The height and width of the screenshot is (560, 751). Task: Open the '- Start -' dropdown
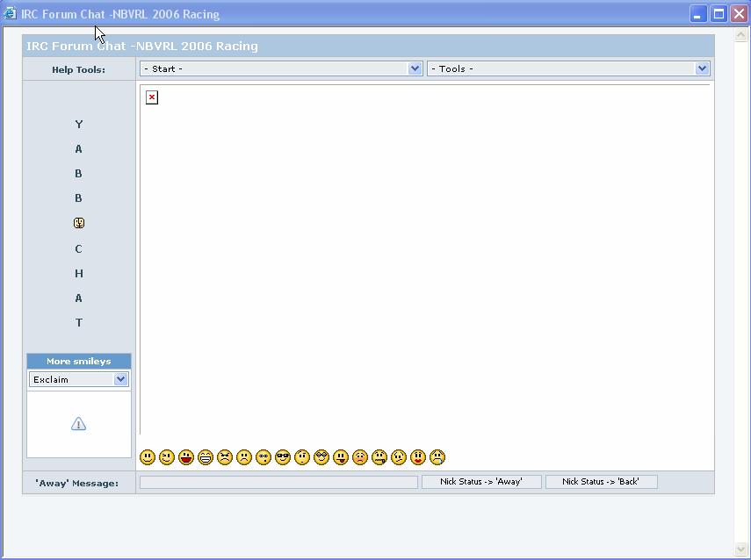tap(281, 68)
